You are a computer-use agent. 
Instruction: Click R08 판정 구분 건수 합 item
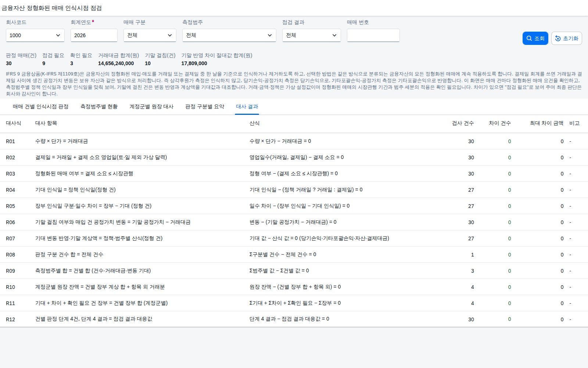tap(69, 255)
